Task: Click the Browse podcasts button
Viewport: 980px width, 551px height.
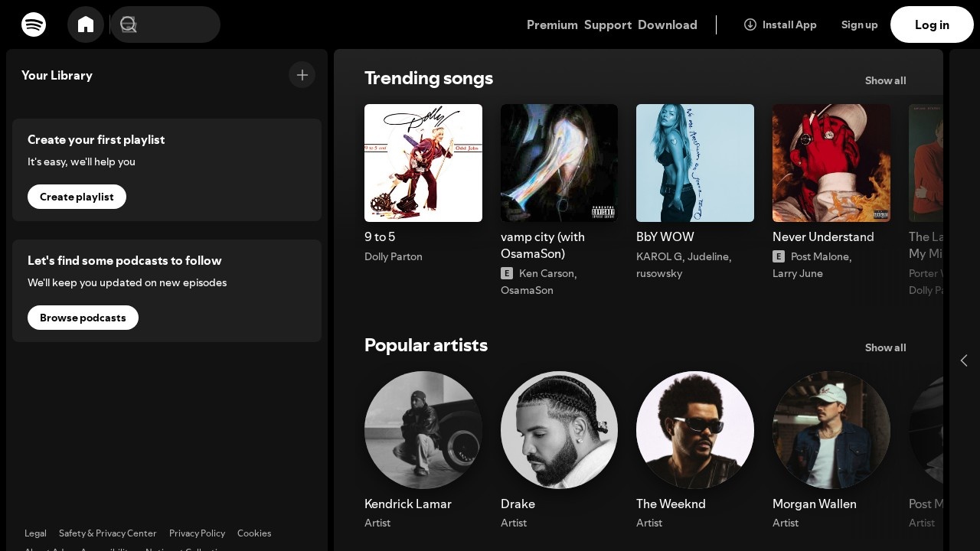Action: [83, 318]
